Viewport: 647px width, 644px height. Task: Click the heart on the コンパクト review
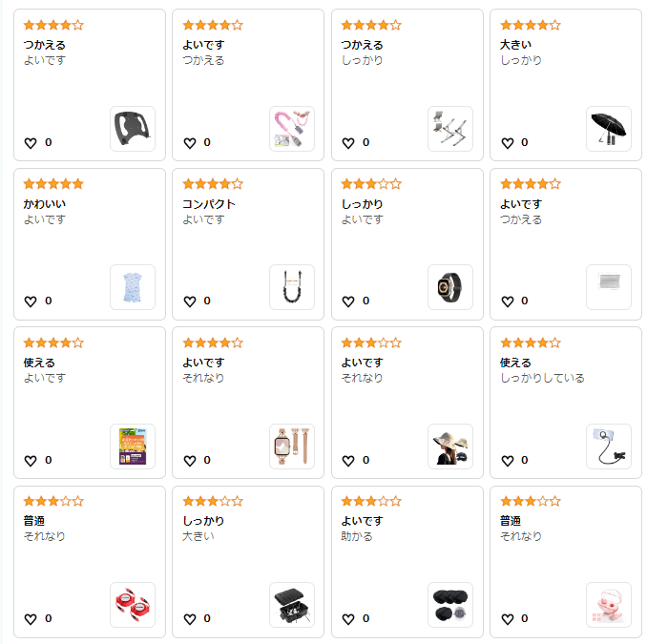[189, 301]
